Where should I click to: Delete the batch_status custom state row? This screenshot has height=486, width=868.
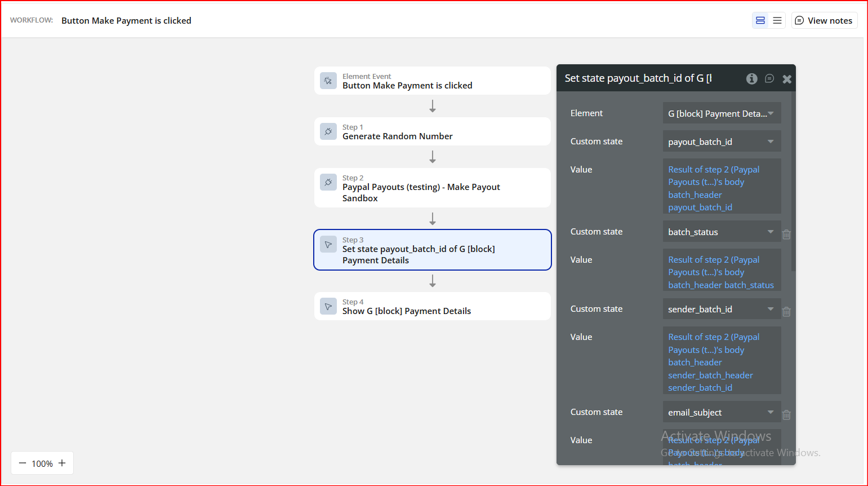pyautogui.click(x=787, y=235)
